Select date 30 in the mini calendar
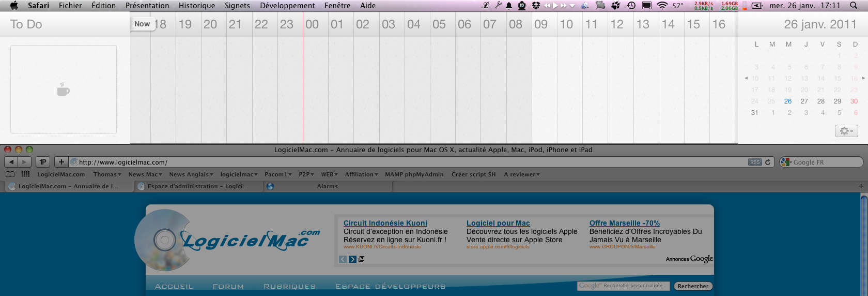Screen dimensions: 868x296 [x=854, y=101]
